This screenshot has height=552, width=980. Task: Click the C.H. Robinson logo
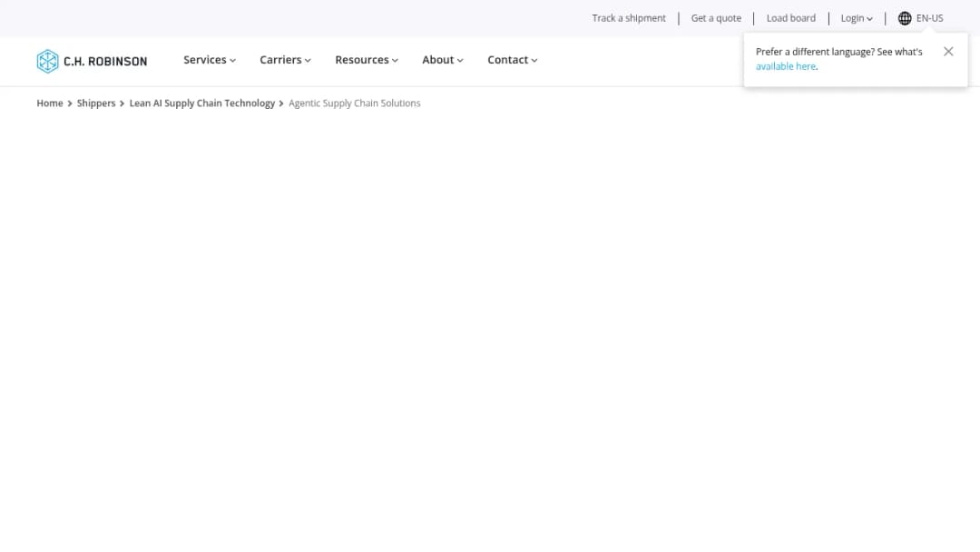click(x=92, y=61)
